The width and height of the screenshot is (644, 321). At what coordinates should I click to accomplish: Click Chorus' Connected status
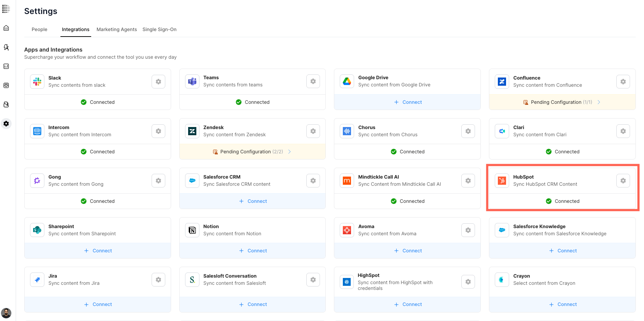407,152
